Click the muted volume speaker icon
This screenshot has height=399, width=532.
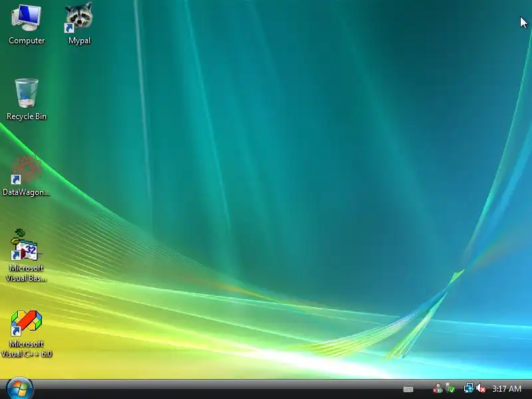pos(481,388)
